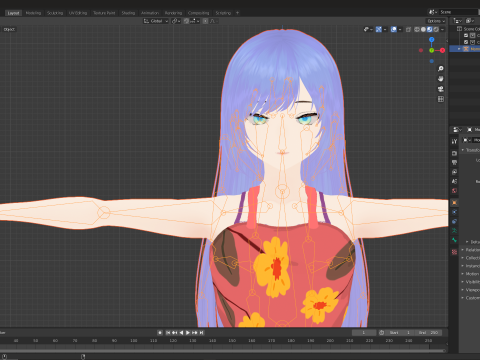Switch to wireframe viewport shading
The height and width of the screenshot is (360, 480).
click(x=417, y=29)
